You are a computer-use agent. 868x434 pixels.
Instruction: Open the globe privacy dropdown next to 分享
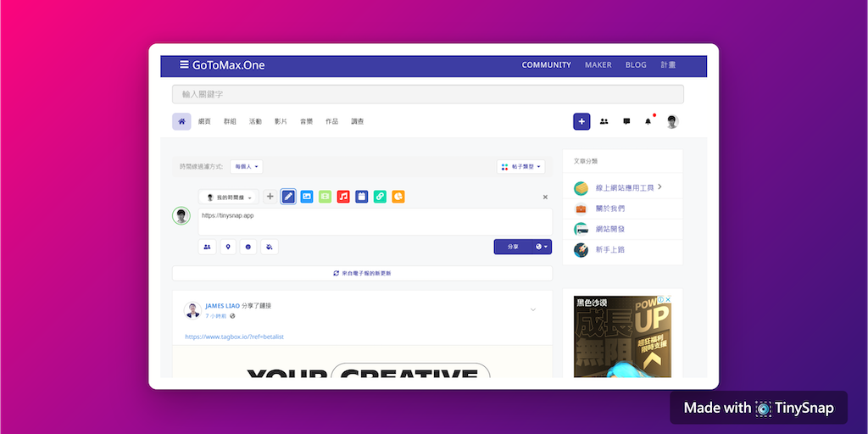pos(542,247)
